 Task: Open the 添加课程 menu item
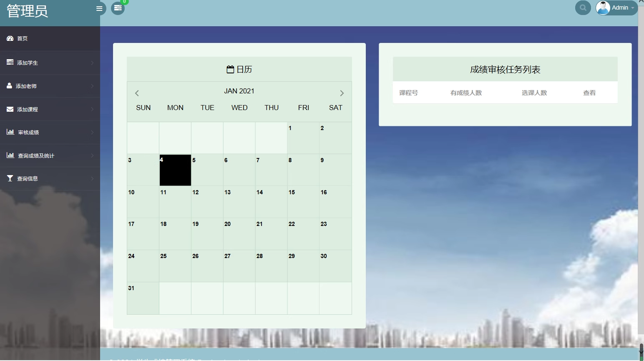click(x=50, y=109)
